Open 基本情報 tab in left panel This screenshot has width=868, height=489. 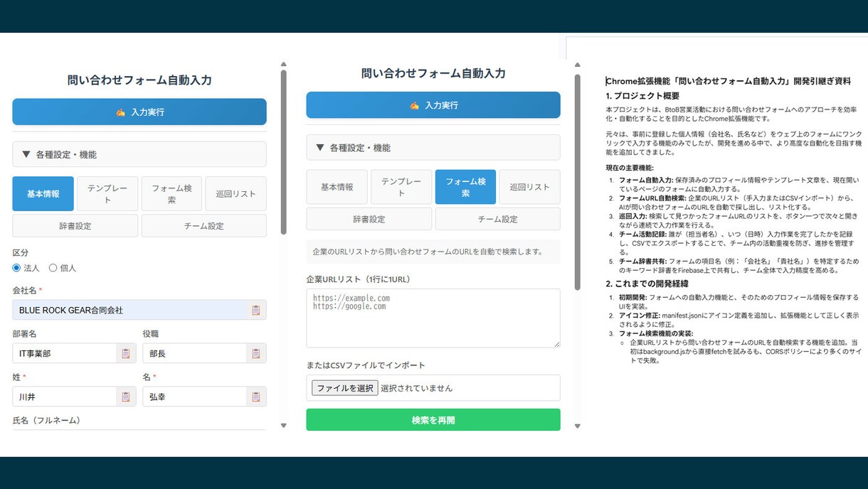coord(43,194)
